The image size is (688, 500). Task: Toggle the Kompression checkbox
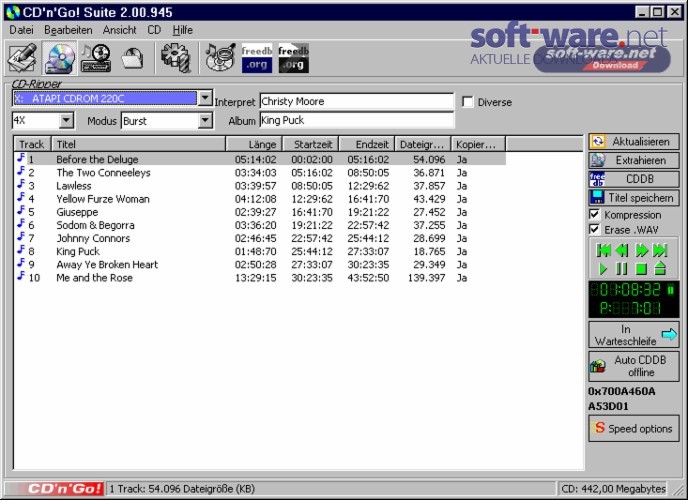pyautogui.click(x=594, y=214)
